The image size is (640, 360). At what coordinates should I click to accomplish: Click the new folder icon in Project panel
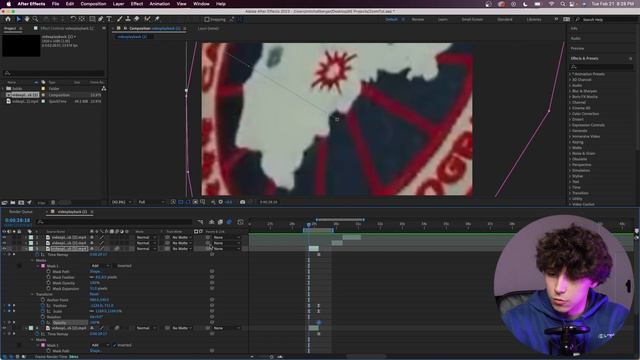click(13, 202)
